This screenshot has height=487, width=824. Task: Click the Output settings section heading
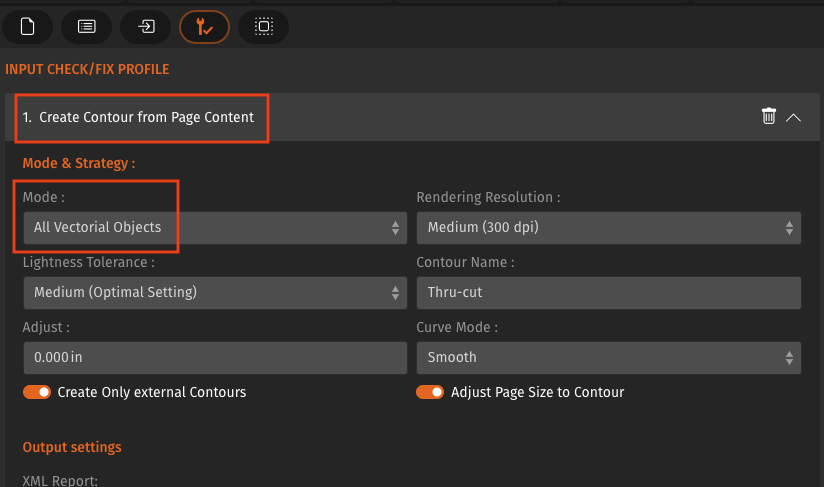click(x=72, y=447)
